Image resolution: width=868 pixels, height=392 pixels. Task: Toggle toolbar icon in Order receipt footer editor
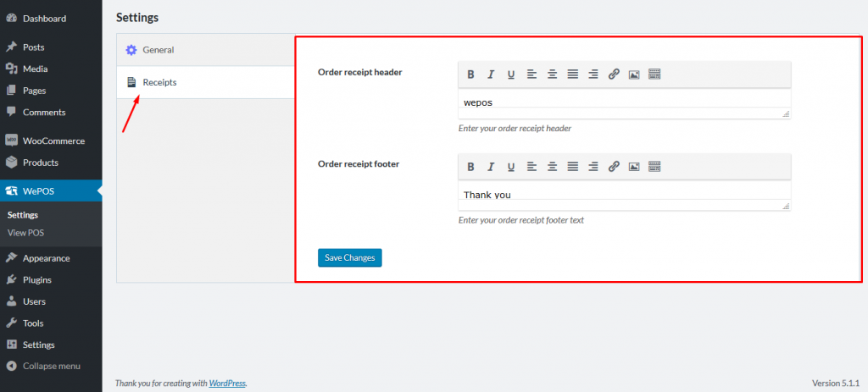[654, 167]
